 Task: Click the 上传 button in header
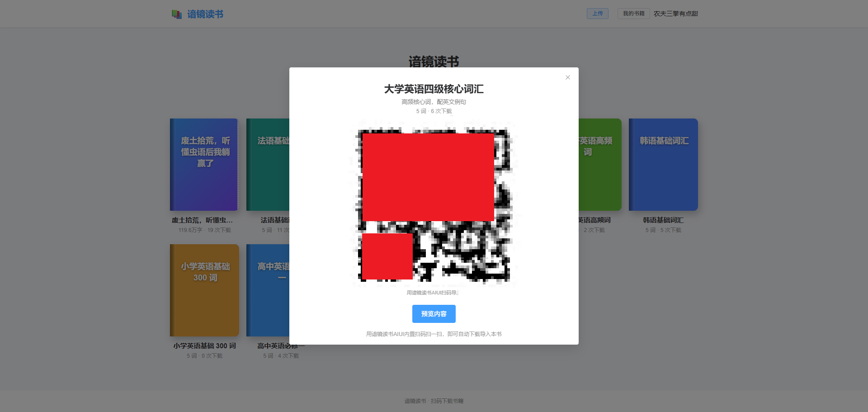tap(598, 14)
